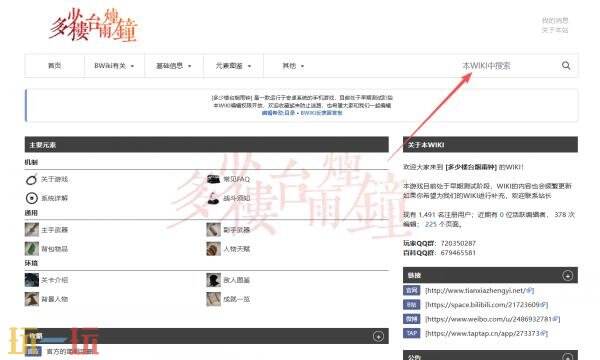
Task: Open the 背景人物 text link
Action: (54, 299)
